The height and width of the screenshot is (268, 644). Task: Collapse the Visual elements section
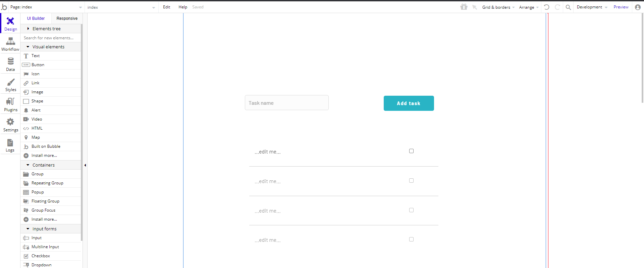coord(51,47)
